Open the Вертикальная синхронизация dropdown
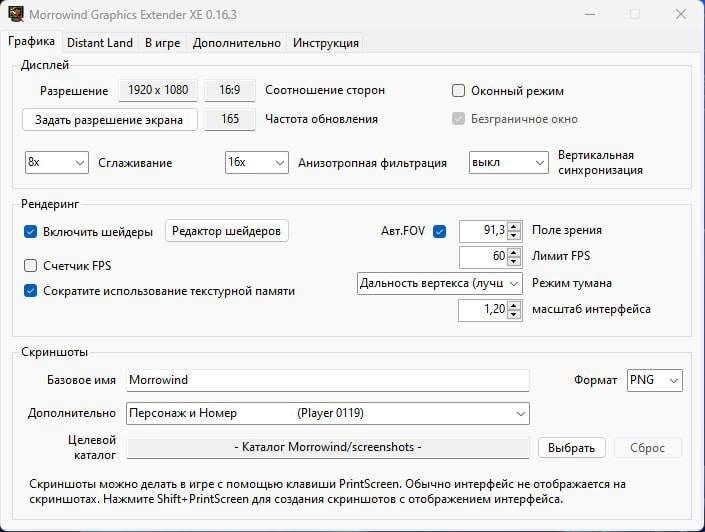Screen dimensions: 705x532 [509, 162]
